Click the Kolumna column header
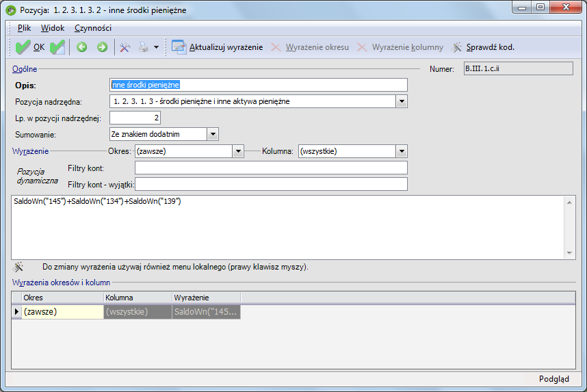 tap(138, 298)
